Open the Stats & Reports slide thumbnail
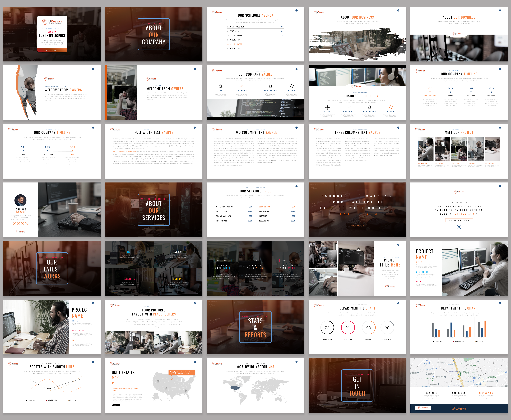Screen dimensions: 511x420 click(255, 327)
